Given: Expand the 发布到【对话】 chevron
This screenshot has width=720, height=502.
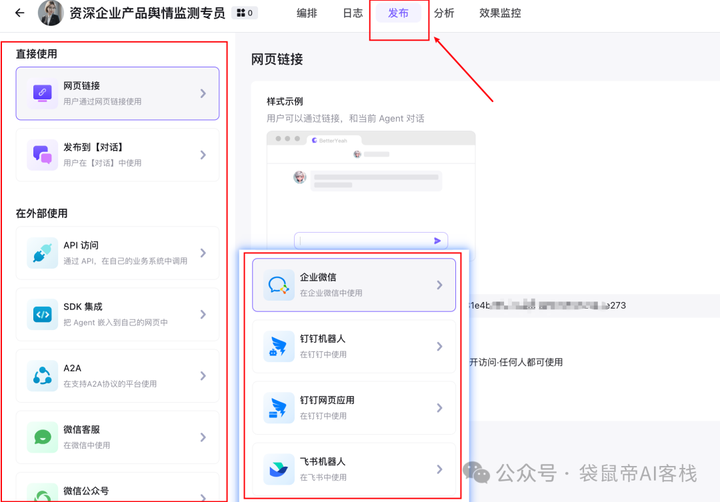Looking at the screenshot, I should (x=203, y=155).
